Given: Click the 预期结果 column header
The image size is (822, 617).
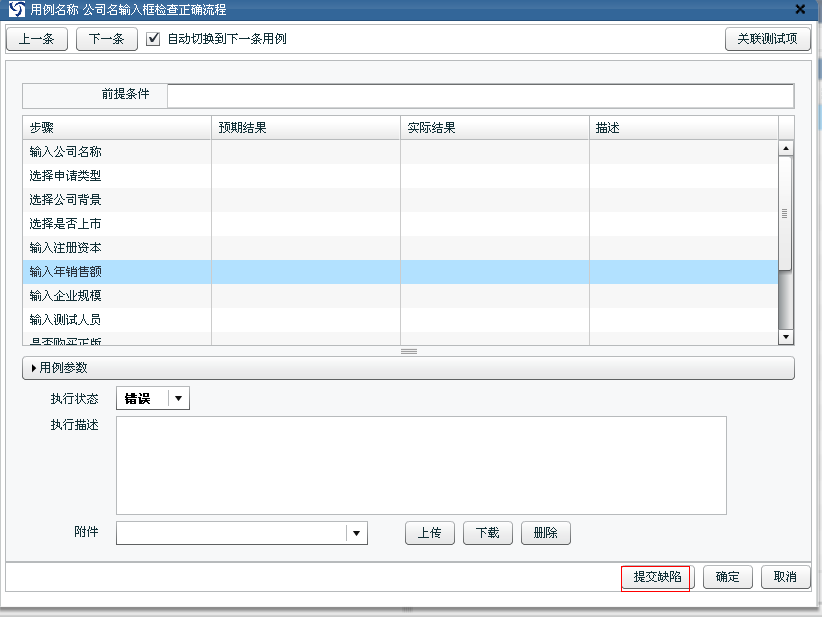Looking at the screenshot, I should [305, 128].
